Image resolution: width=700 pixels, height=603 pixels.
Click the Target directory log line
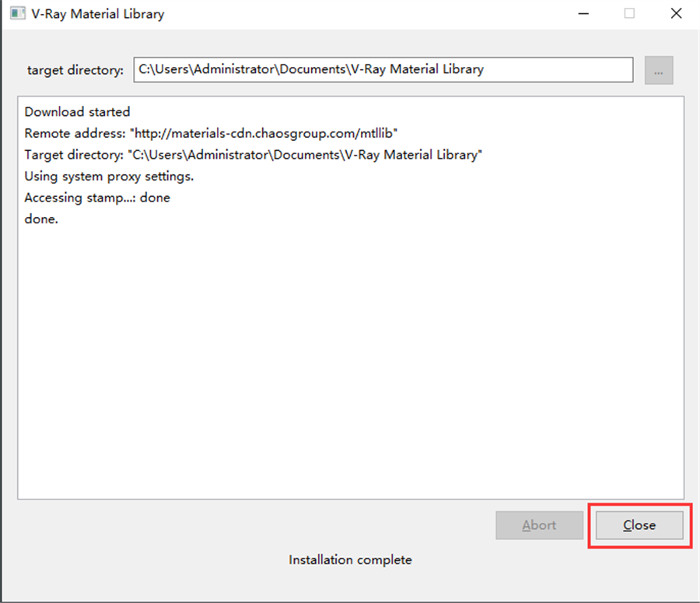click(253, 155)
